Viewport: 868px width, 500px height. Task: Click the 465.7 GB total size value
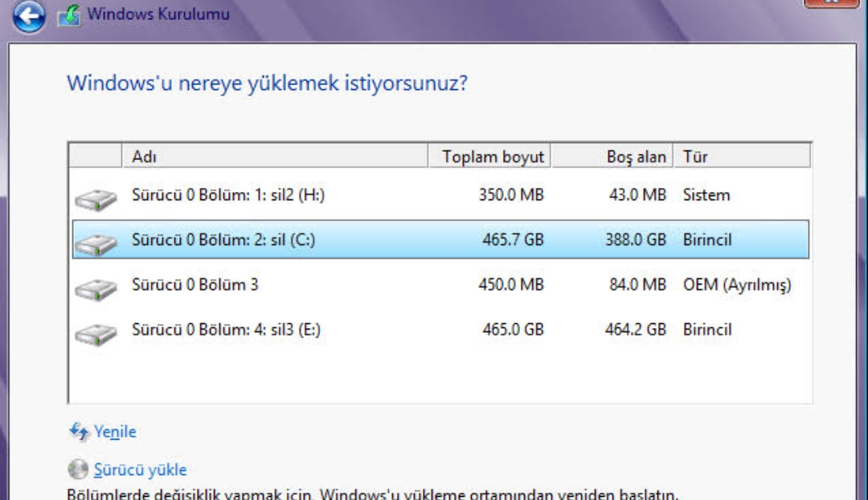click(x=513, y=240)
